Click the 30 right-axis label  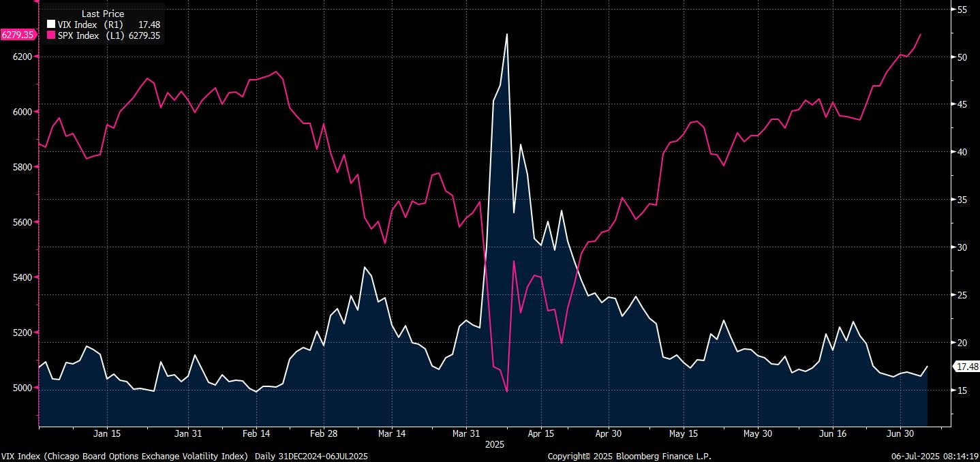pyautogui.click(x=963, y=247)
